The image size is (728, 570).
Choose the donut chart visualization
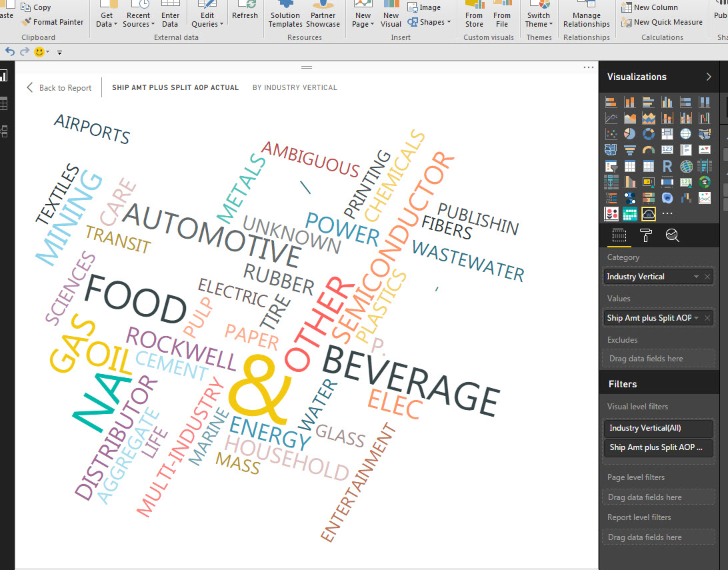click(x=648, y=134)
